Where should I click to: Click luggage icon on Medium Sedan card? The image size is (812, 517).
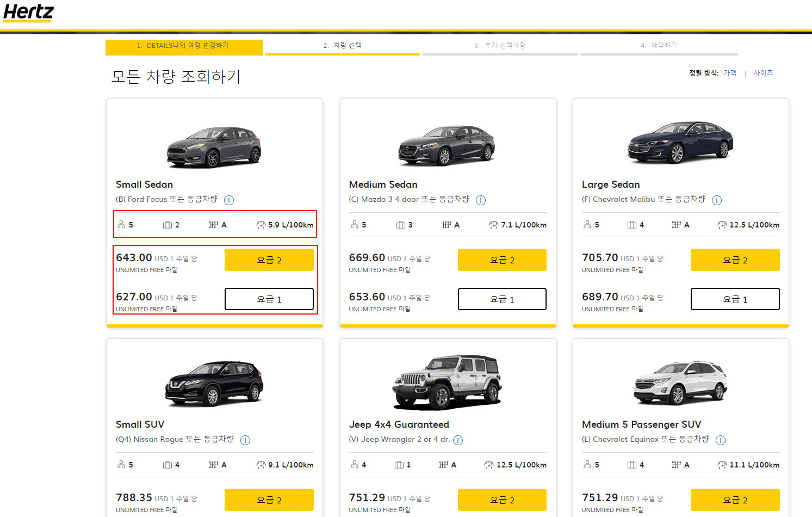401,225
